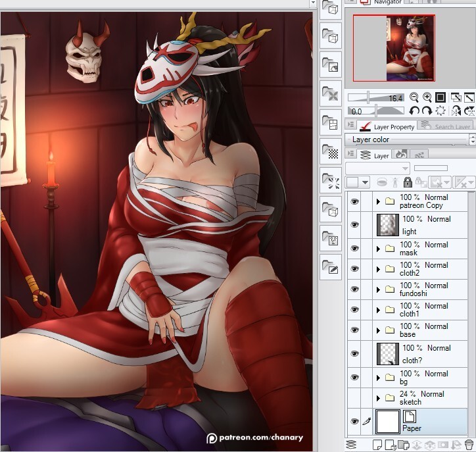Hide the light layer
476x452 pixels.
[354, 225]
